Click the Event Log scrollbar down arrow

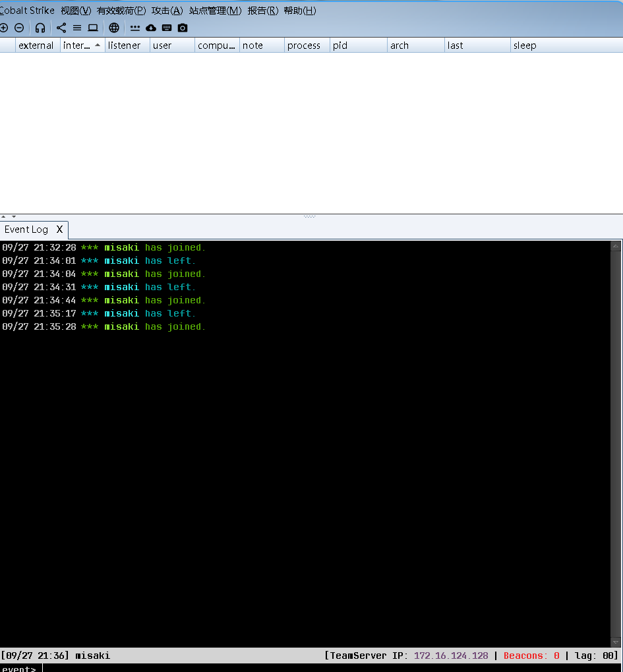(x=616, y=642)
